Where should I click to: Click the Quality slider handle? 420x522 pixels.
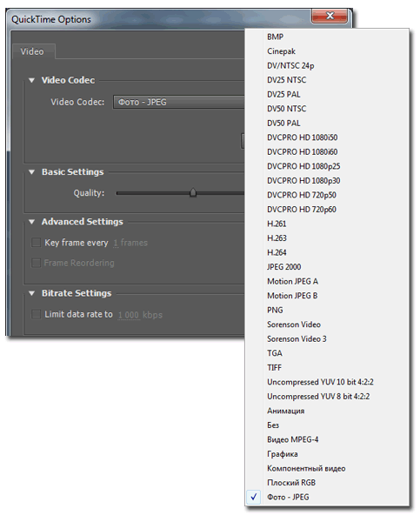click(193, 193)
